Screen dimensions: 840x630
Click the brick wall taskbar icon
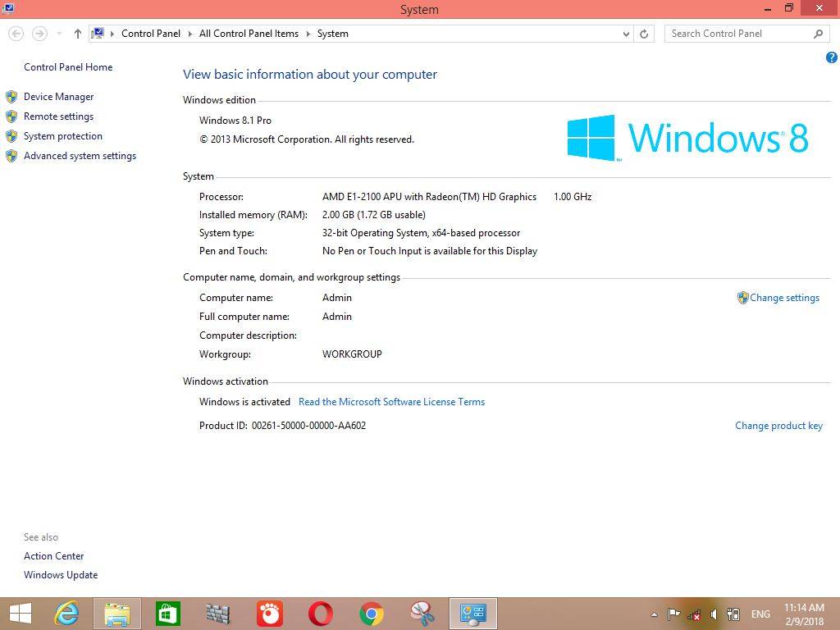(x=218, y=614)
